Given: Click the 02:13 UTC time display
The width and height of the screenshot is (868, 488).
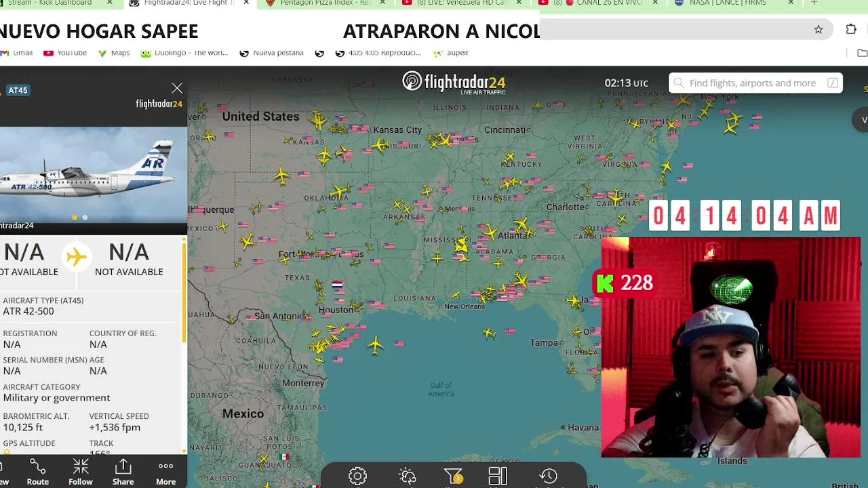Looking at the screenshot, I should [x=626, y=83].
